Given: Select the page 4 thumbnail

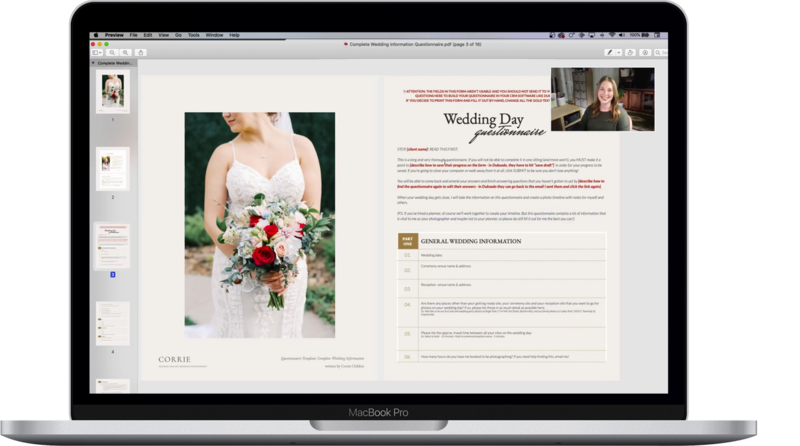Looking at the screenshot, I should [x=112, y=322].
